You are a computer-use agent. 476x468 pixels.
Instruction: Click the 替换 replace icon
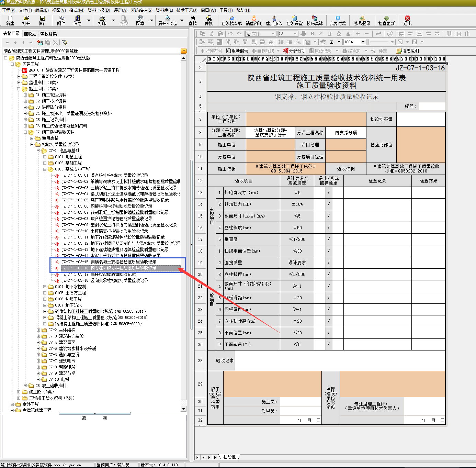click(208, 20)
